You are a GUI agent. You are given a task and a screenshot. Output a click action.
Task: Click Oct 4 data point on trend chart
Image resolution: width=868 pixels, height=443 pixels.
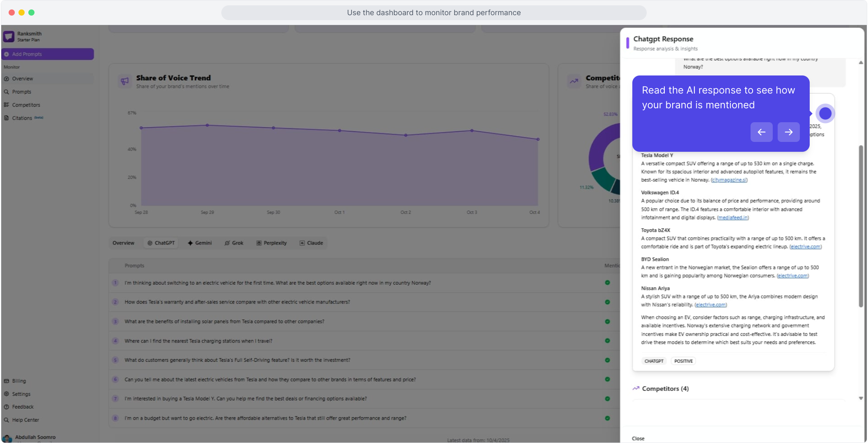point(538,139)
